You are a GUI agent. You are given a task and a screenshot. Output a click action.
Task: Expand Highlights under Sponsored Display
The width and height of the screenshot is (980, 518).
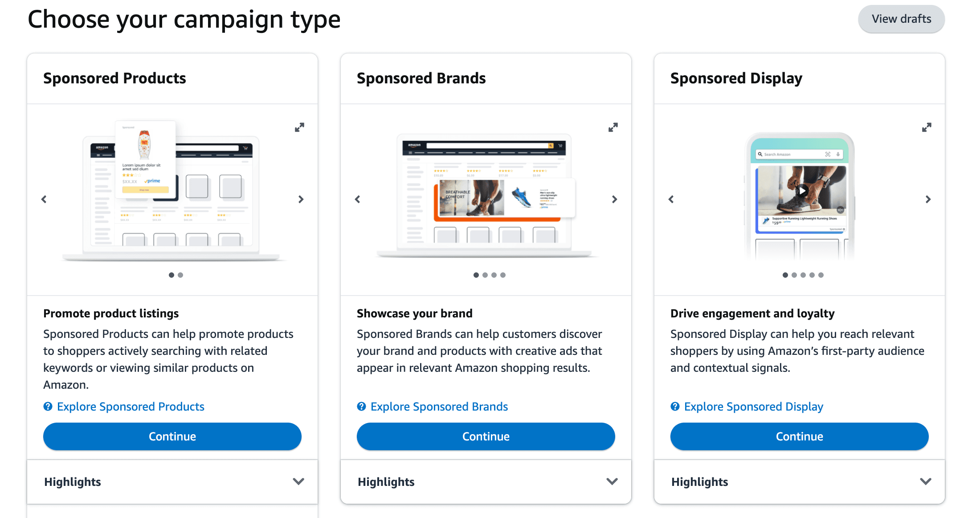pos(800,482)
